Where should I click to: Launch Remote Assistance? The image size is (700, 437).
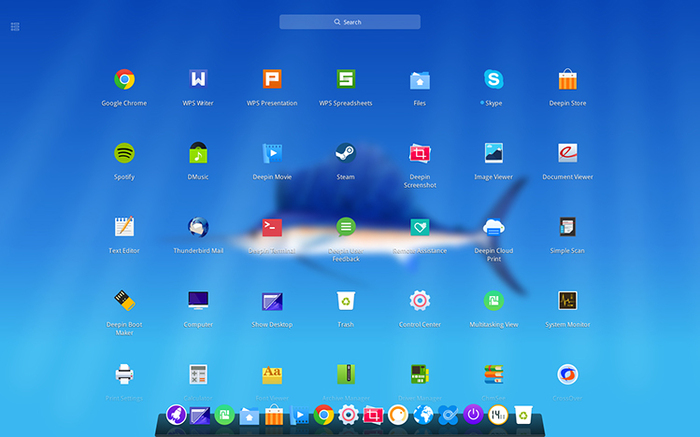(x=420, y=227)
